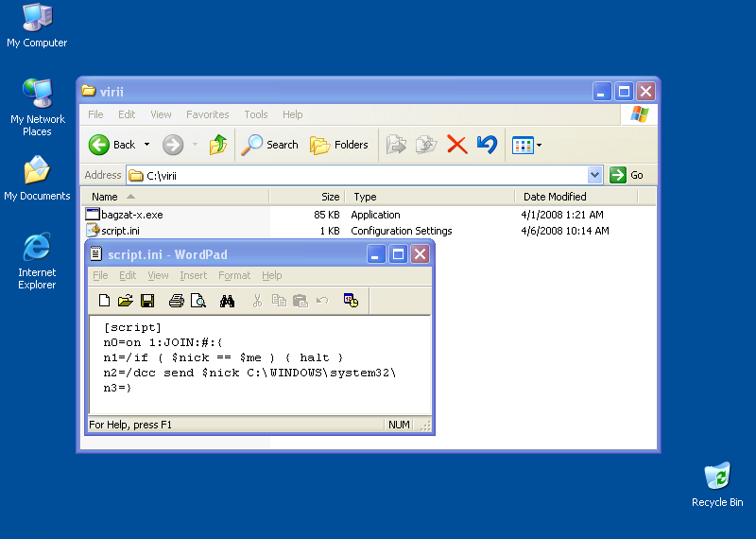Click WordPad Print icon

pyautogui.click(x=177, y=301)
